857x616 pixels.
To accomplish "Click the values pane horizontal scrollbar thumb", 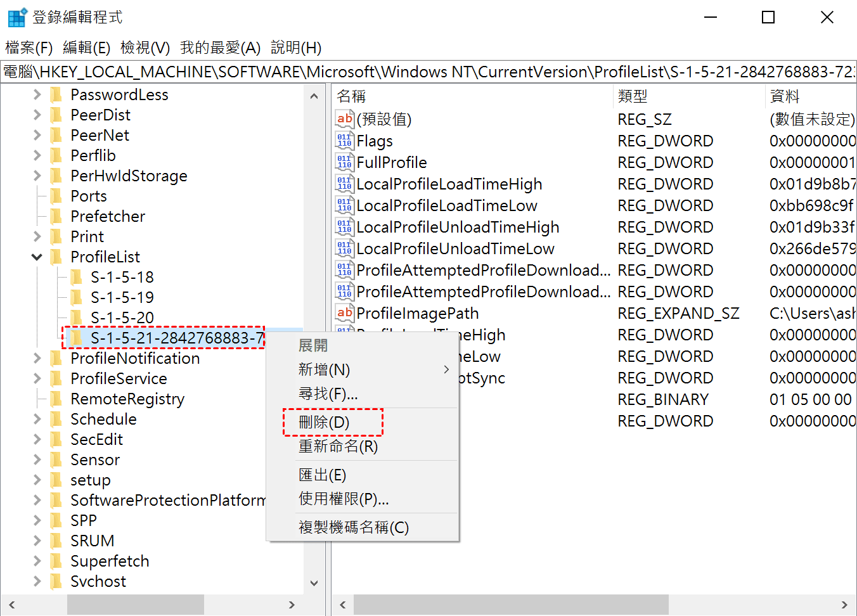I will click(512, 605).
